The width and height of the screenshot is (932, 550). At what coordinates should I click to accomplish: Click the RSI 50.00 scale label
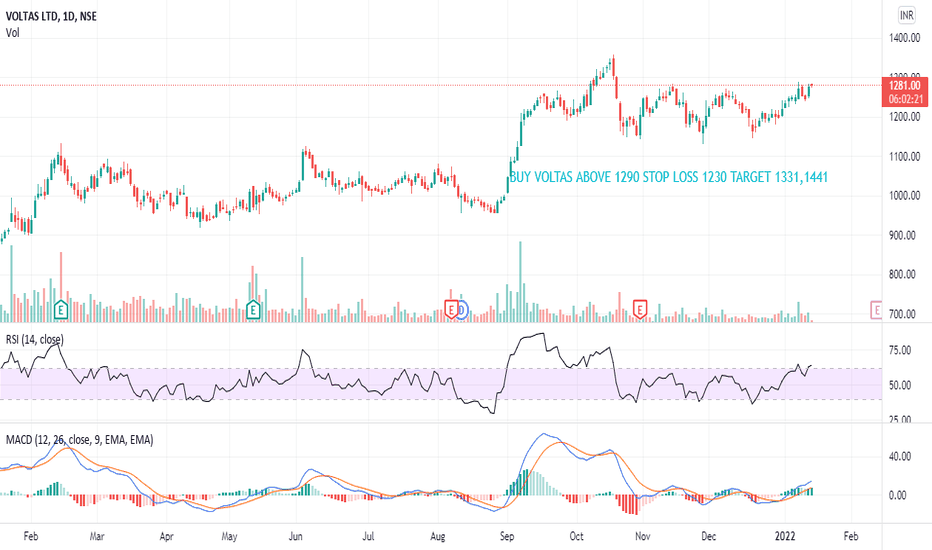900,385
